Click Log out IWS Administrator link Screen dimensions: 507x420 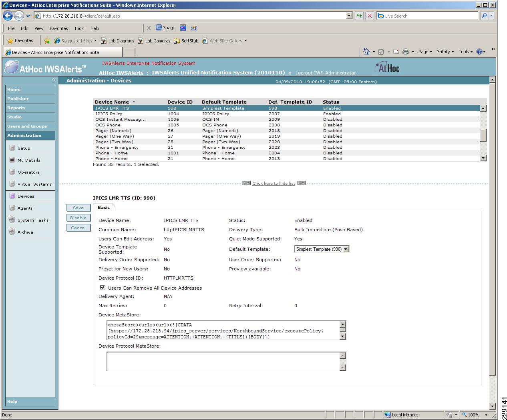tap(326, 73)
